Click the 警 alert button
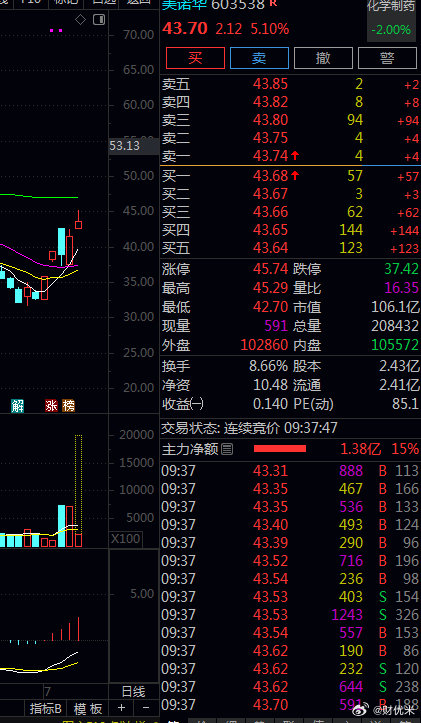The width and height of the screenshot is (421, 723). click(387, 58)
